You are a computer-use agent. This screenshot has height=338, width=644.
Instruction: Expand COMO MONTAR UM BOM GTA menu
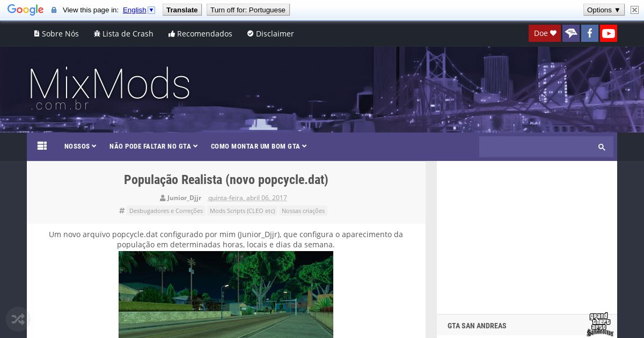tap(259, 146)
